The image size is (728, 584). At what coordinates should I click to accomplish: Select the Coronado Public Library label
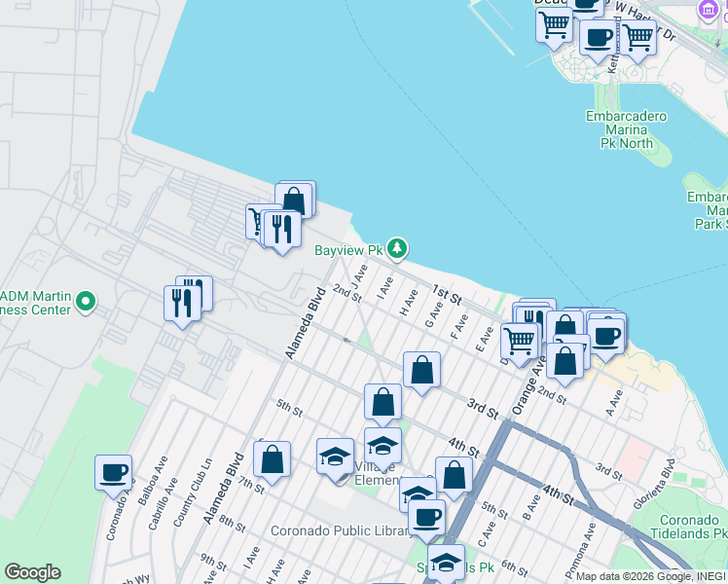(341, 530)
